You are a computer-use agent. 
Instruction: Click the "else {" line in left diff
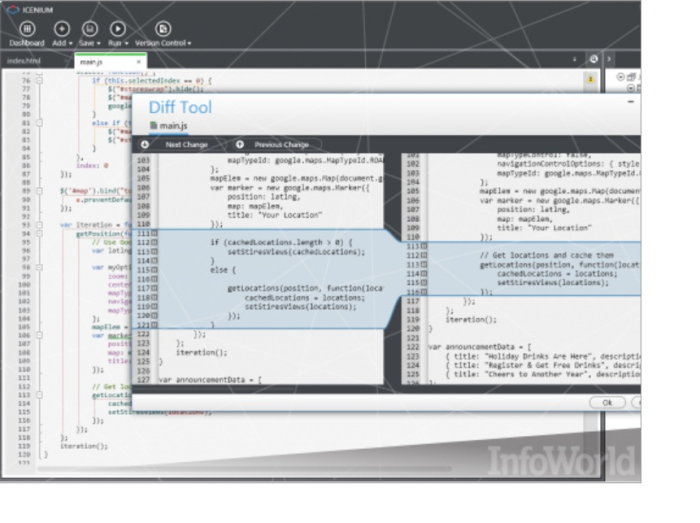pos(223,270)
